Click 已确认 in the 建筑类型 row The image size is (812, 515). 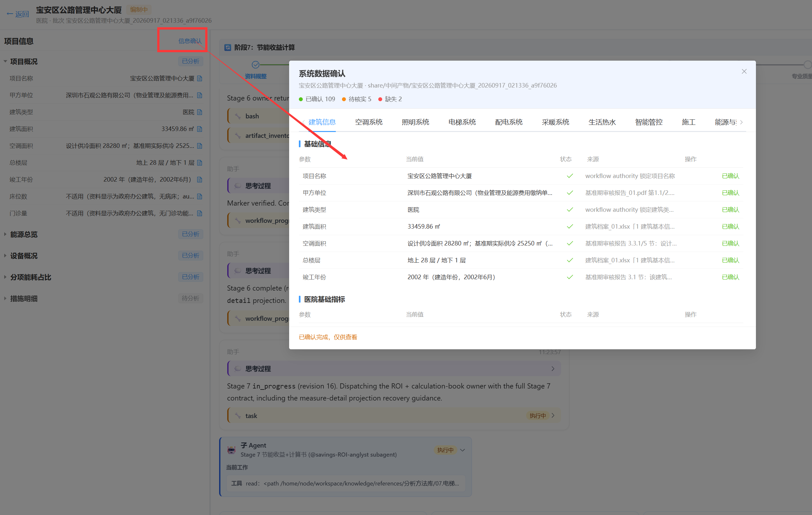click(x=730, y=210)
